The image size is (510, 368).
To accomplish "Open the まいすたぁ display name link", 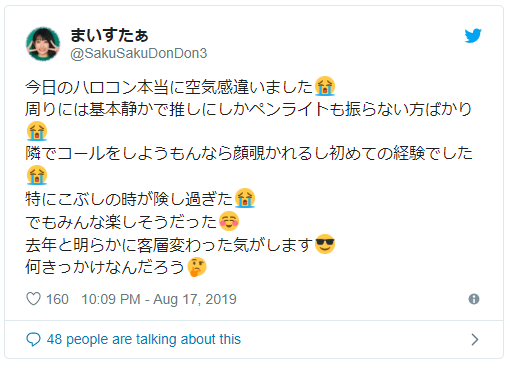I will [109, 35].
